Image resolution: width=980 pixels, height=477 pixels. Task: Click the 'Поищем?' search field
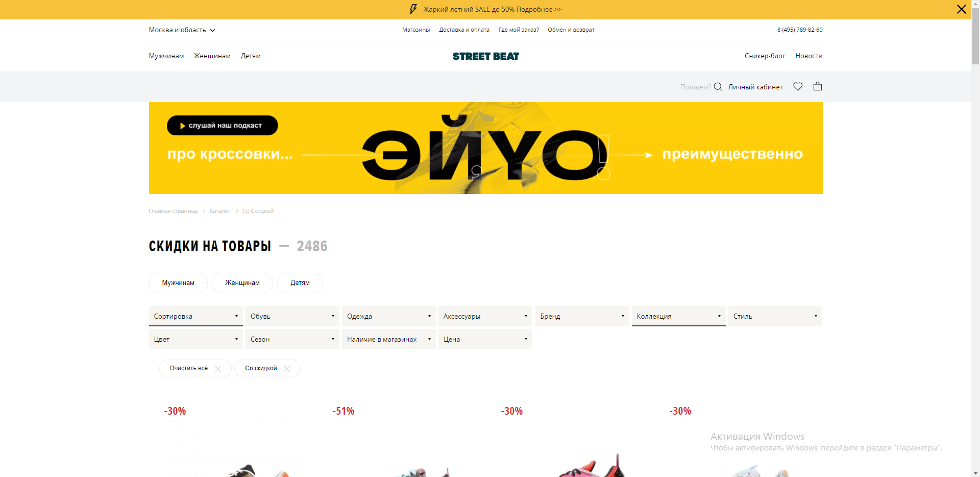(695, 87)
